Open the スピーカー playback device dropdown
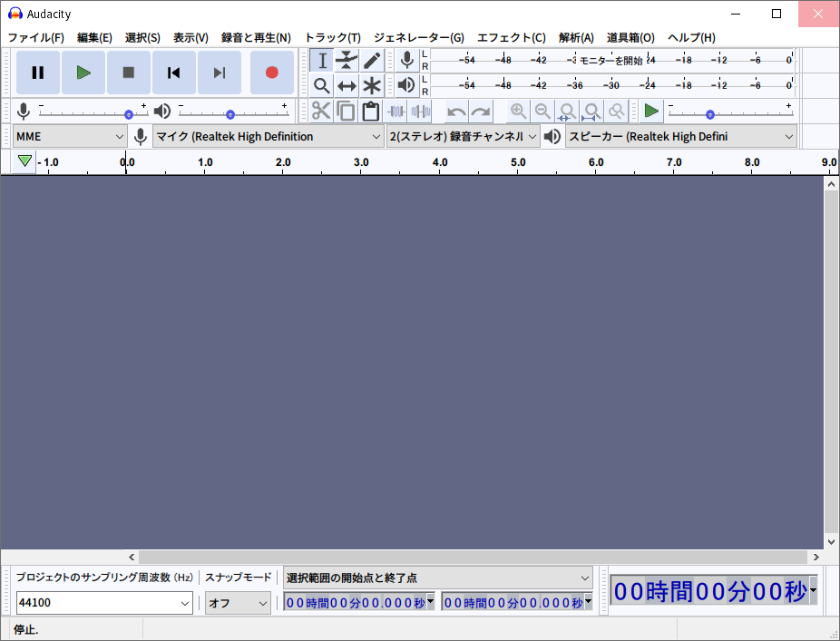The height and width of the screenshot is (641, 840). [681, 137]
